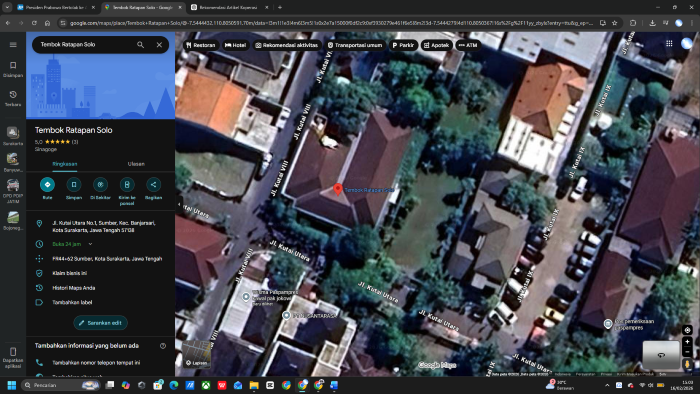Click the Rute directions button
This screenshot has width=700, height=394.
(47, 185)
